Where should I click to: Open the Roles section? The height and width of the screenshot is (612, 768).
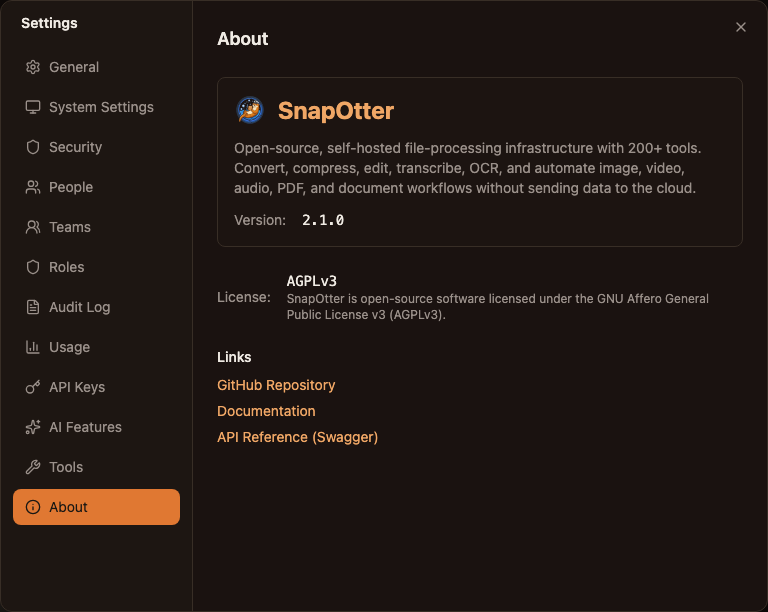pos(96,267)
